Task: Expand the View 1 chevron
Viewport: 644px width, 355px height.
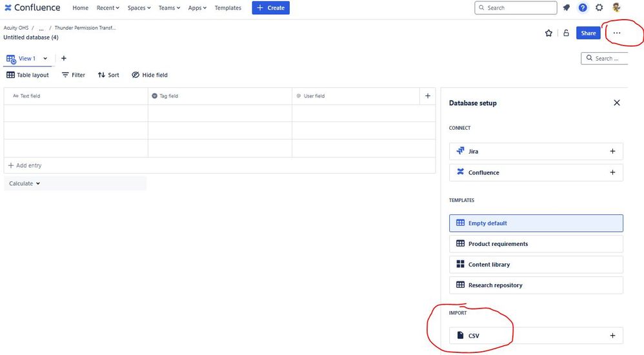Action: [45, 58]
